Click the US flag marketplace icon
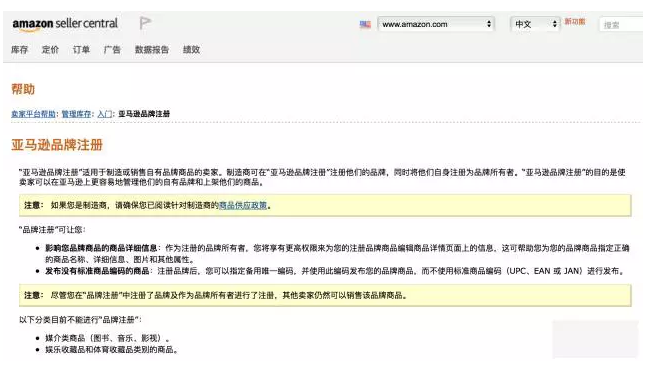This screenshot has width=650, height=370. click(x=365, y=24)
